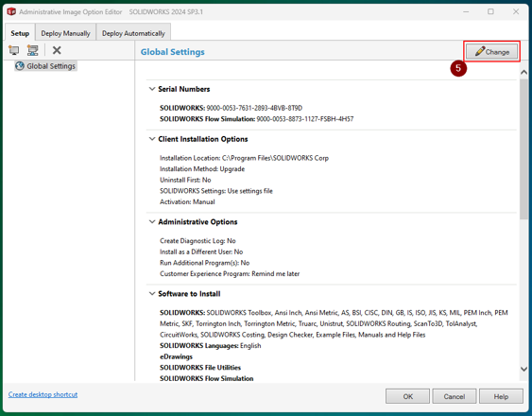
Task: Click the SOLIDWORKS File Utilities entry
Action: [200, 368]
